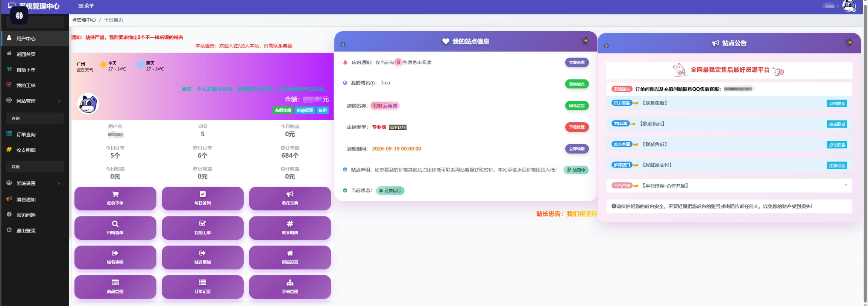Click the 管理中心 breadcrumb link

pos(84,20)
